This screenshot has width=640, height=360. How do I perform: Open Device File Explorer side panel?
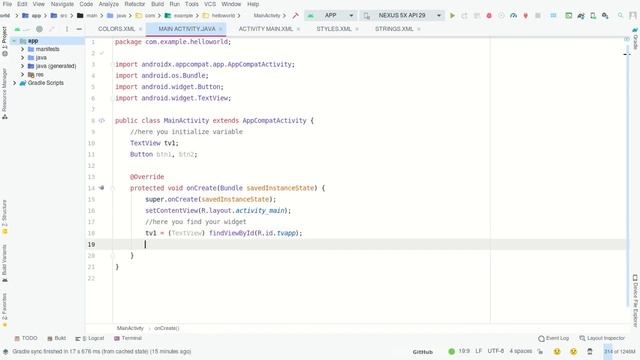pos(635,300)
